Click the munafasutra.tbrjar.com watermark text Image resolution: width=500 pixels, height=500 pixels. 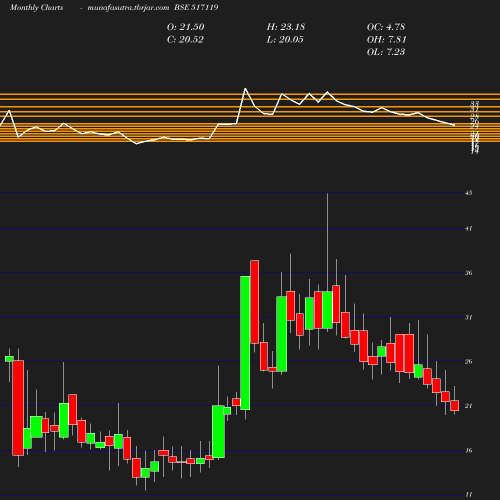pyautogui.click(x=128, y=8)
